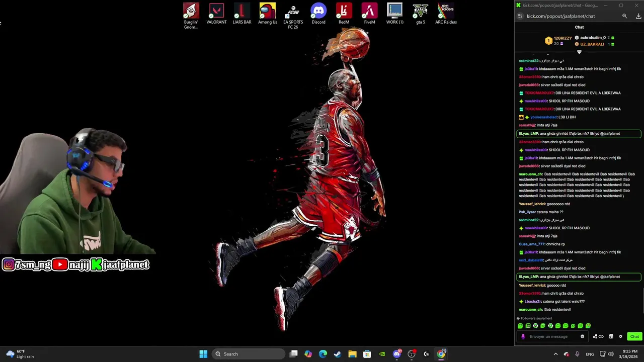This screenshot has width=644, height=362.
Task: Open the Kick shop icon
Action: [x=611, y=336]
